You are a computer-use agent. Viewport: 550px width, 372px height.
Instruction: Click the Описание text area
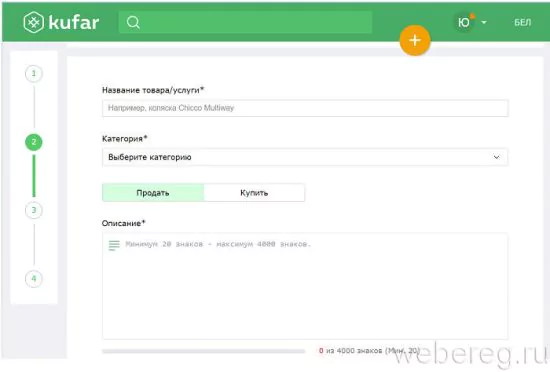305,286
